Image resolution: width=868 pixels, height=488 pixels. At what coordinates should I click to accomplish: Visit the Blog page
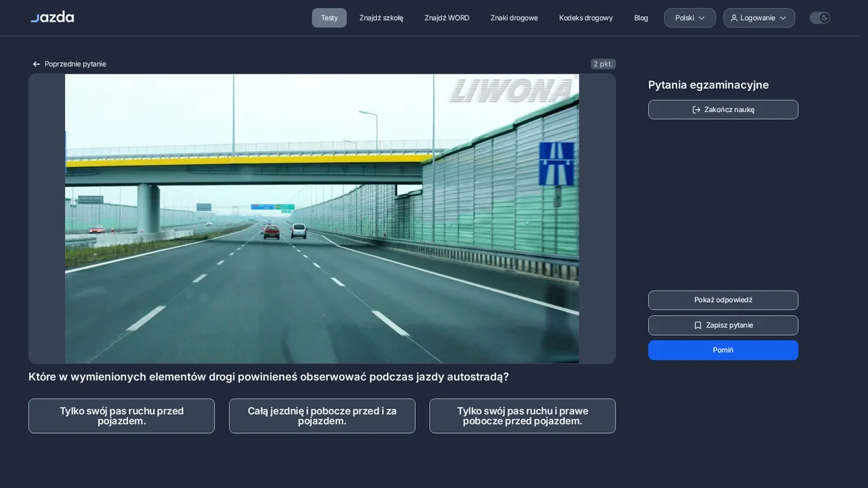click(x=641, y=18)
